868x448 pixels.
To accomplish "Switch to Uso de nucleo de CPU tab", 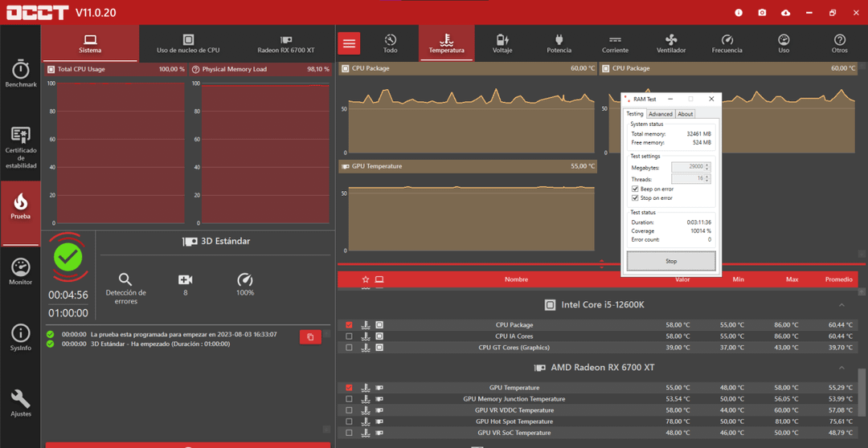I will (x=187, y=43).
